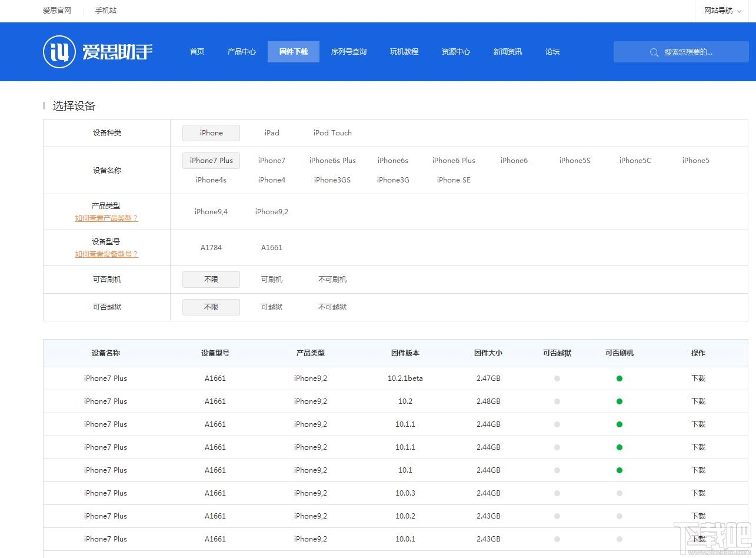The image size is (756, 558).
Task: Filter firmware by 可越狱
Action: [272, 307]
